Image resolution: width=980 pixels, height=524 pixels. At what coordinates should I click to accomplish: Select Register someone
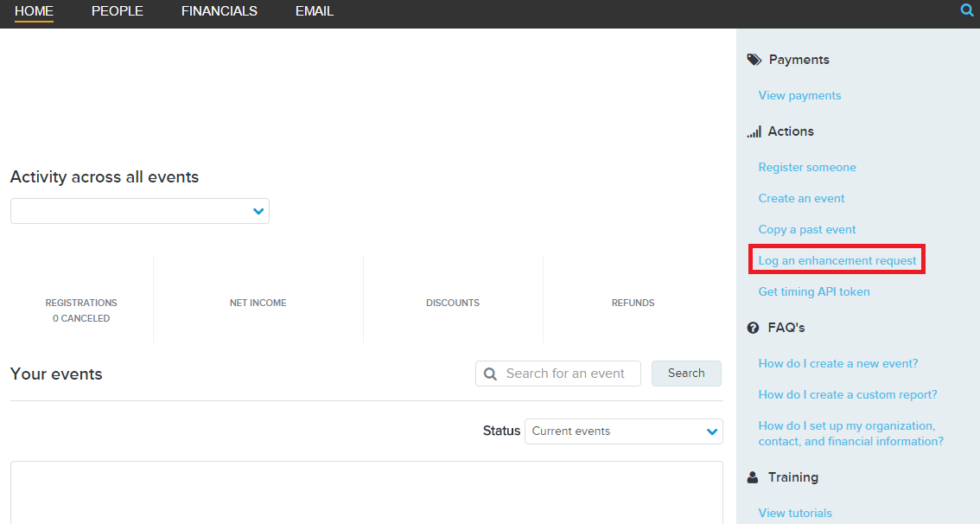pos(806,167)
